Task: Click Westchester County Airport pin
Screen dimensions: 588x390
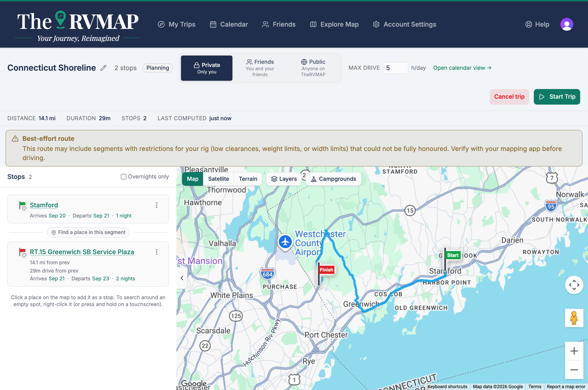Action: point(285,242)
